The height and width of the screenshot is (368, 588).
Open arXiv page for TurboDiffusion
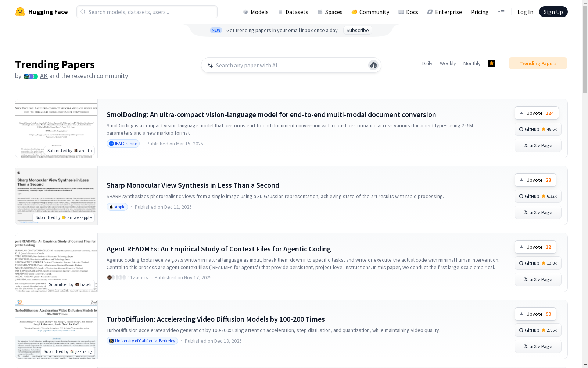click(538, 346)
